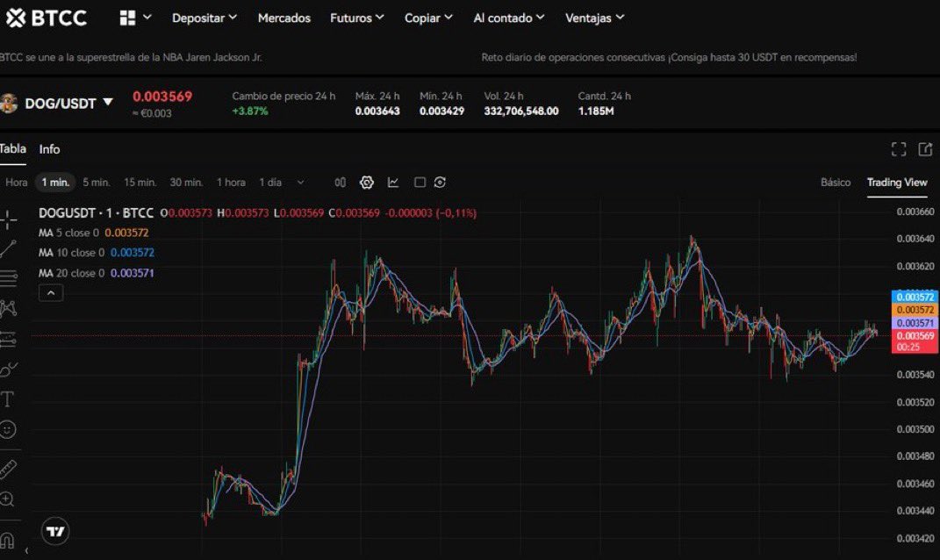Click the 0.003500 price axis value
940x560 pixels.
[x=915, y=429]
